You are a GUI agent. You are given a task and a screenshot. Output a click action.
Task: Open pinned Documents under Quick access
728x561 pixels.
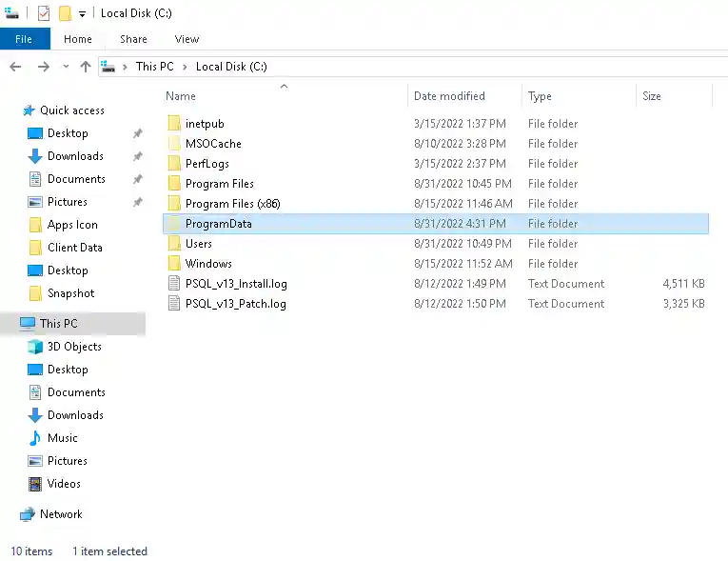coord(76,178)
